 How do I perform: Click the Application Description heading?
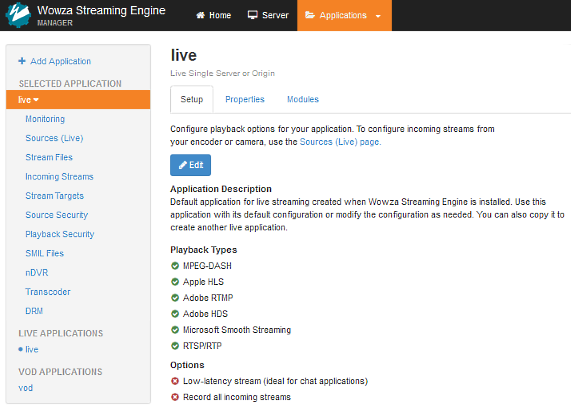(x=221, y=189)
